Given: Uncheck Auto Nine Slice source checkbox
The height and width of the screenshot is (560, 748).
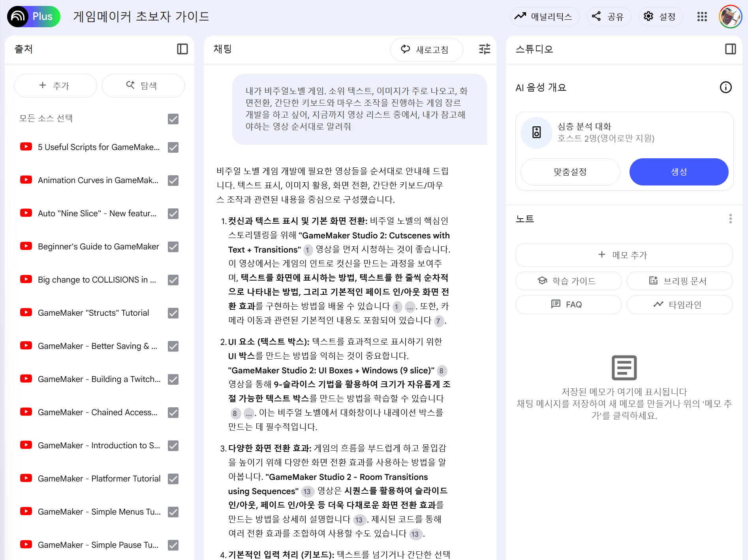Looking at the screenshot, I should tap(173, 214).
